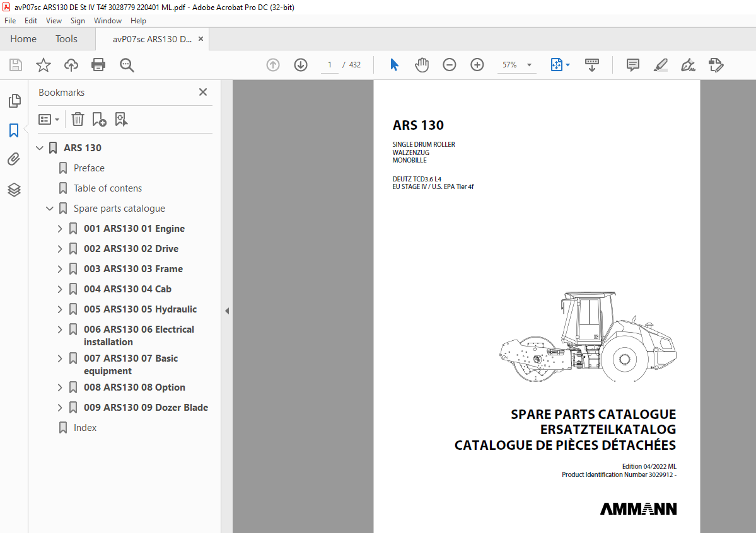Open fit page options dropdown arrow
756x533 pixels.
click(x=568, y=64)
